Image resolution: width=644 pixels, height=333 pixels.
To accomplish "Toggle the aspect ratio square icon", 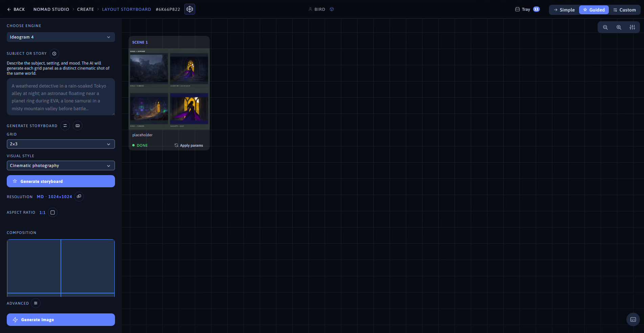I will tap(53, 212).
